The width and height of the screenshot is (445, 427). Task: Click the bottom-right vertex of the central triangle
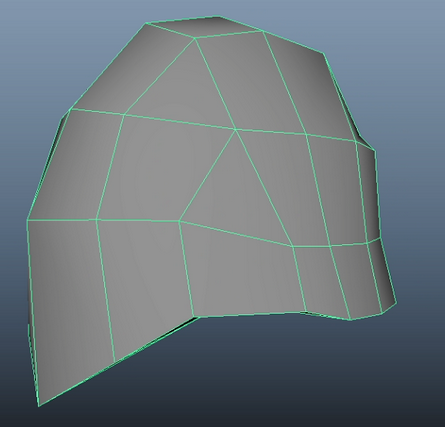pyautogui.click(x=293, y=247)
